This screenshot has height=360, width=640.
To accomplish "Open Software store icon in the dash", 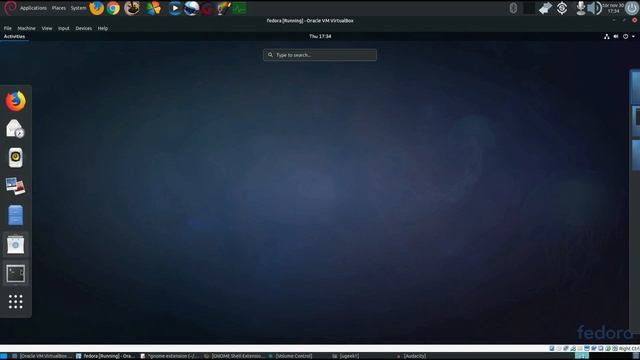I will (16, 244).
